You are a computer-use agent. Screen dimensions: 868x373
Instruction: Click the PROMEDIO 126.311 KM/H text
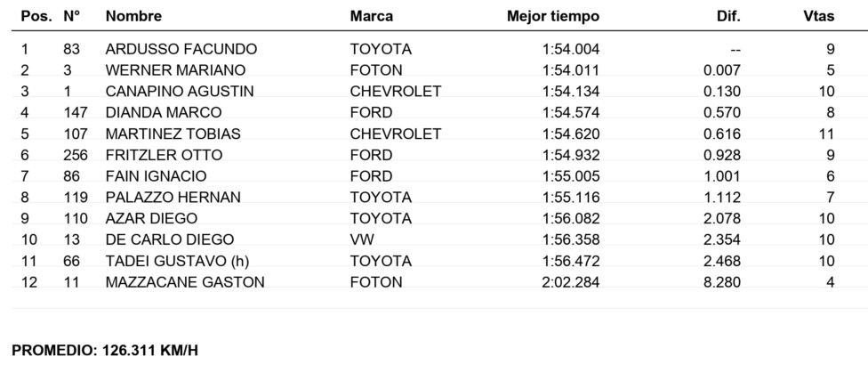point(105,351)
